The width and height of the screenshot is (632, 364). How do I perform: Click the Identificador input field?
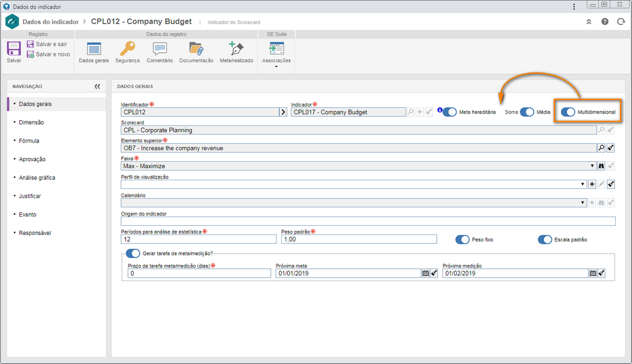point(200,112)
